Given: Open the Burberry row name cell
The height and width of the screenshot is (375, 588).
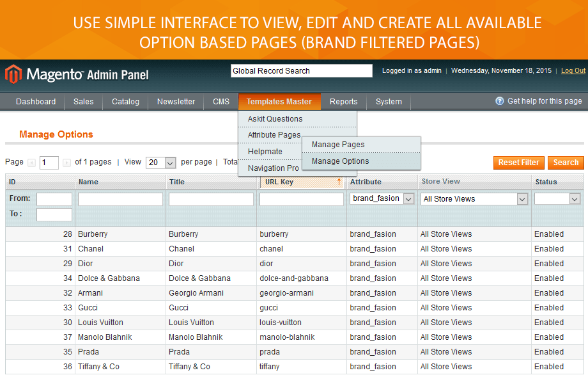Looking at the screenshot, I should coord(120,234).
